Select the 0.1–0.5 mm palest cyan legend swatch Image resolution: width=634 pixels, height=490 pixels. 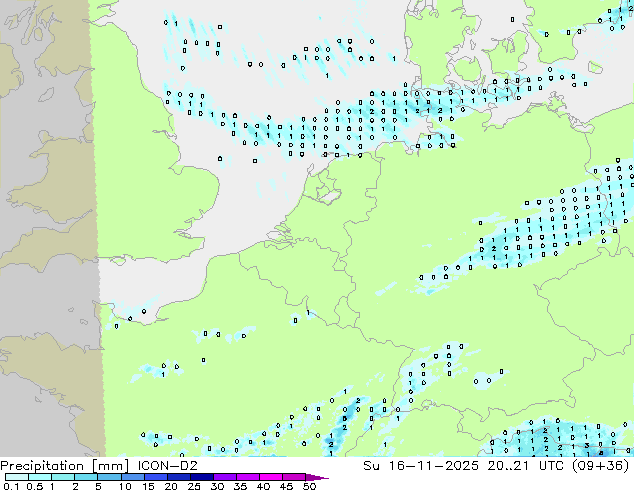[17, 477]
